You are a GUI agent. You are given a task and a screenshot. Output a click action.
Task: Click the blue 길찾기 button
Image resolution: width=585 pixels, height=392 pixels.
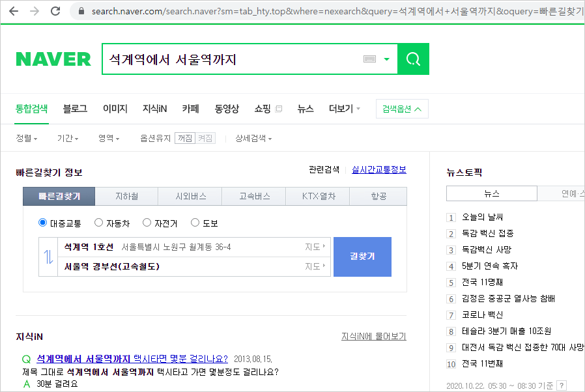click(x=362, y=257)
